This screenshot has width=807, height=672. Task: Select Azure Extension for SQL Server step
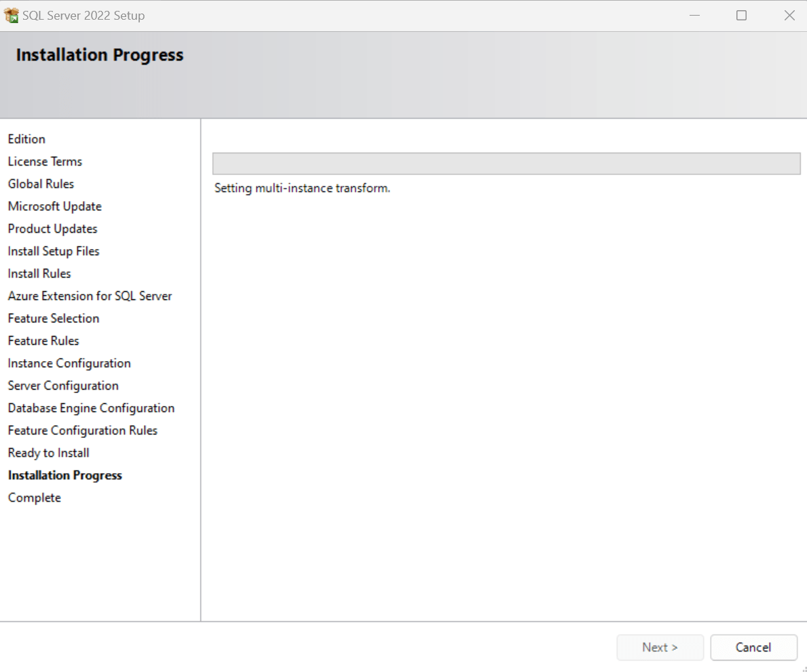click(x=90, y=296)
